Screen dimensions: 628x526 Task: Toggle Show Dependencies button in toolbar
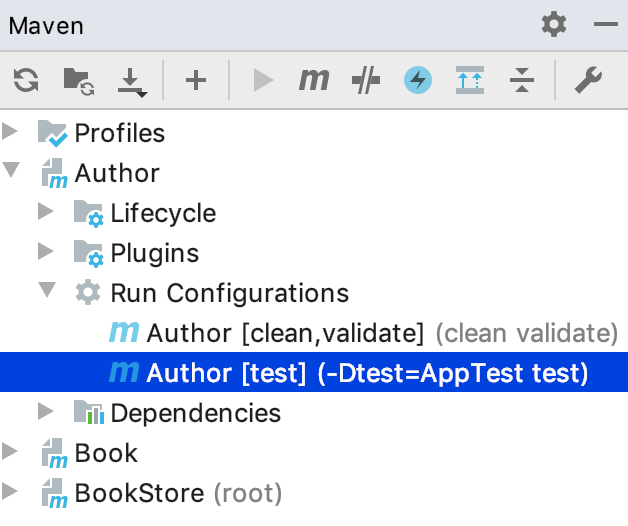[469, 81]
